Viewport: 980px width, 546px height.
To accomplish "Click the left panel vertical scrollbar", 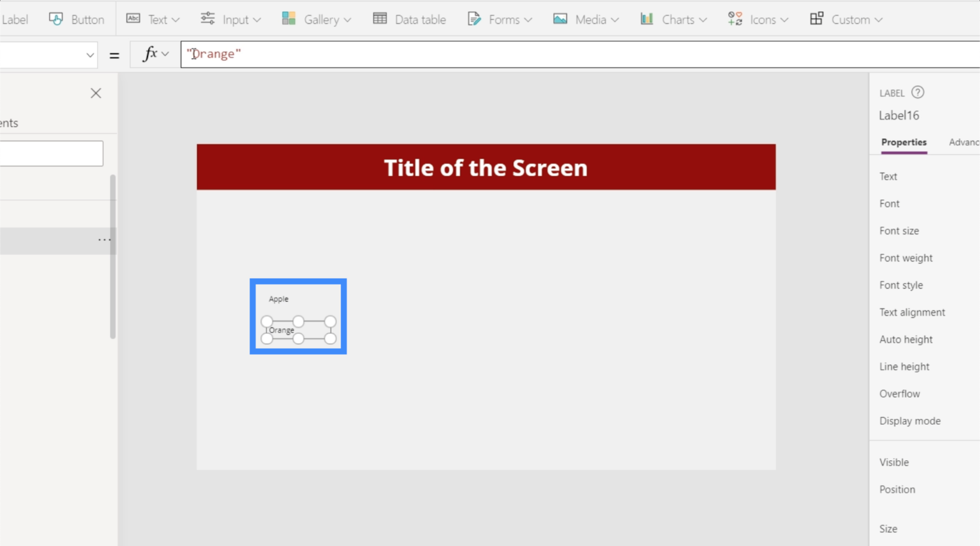I will (x=113, y=256).
